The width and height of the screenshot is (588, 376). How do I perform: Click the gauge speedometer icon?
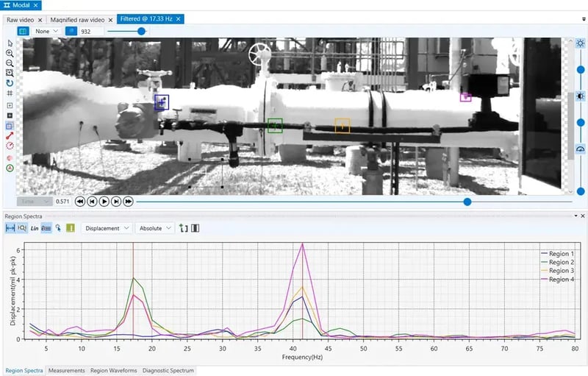[580, 149]
